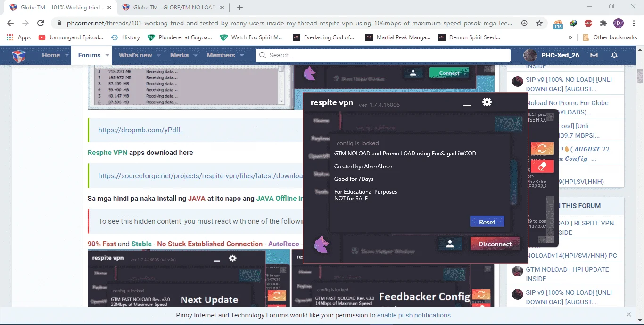Screen dimensions: 644x325
Task: Click the install-app plus icon in address bar
Action: pyautogui.click(x=524, y=23)
